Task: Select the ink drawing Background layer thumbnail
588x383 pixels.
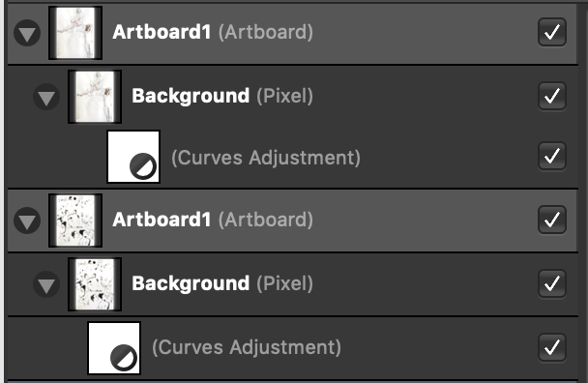Action: coord(95,284)
